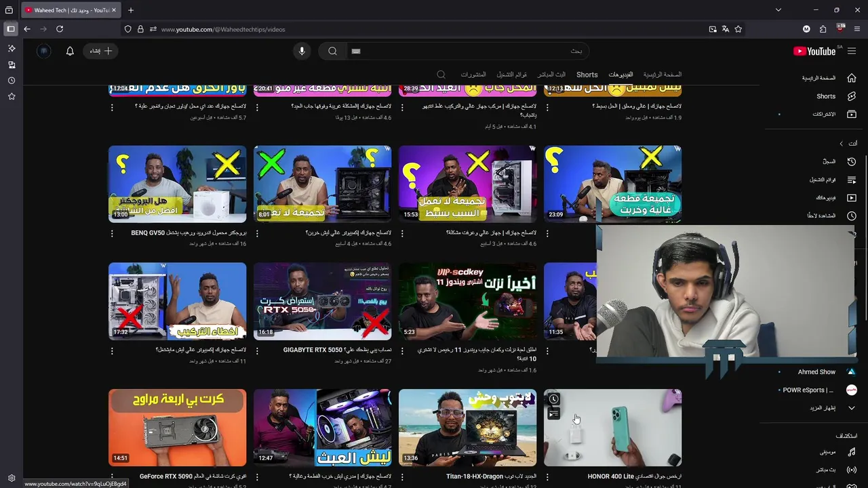Open Ahmed Show subscription channel

818,371
